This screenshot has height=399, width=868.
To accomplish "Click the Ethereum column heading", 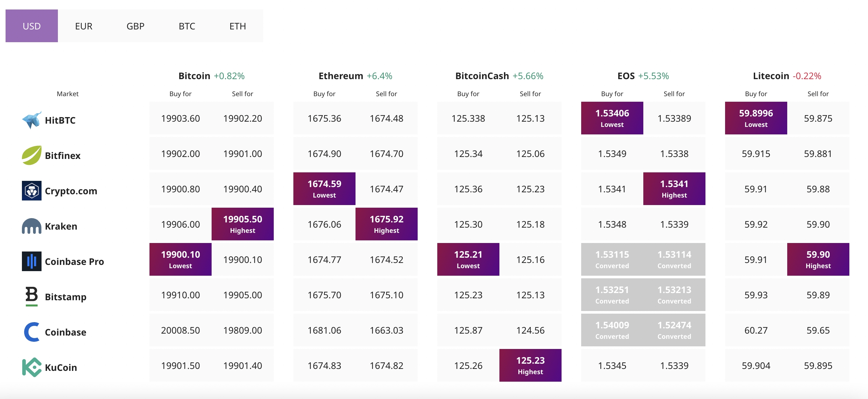I will pyautogui.click(x=341, y=76).
